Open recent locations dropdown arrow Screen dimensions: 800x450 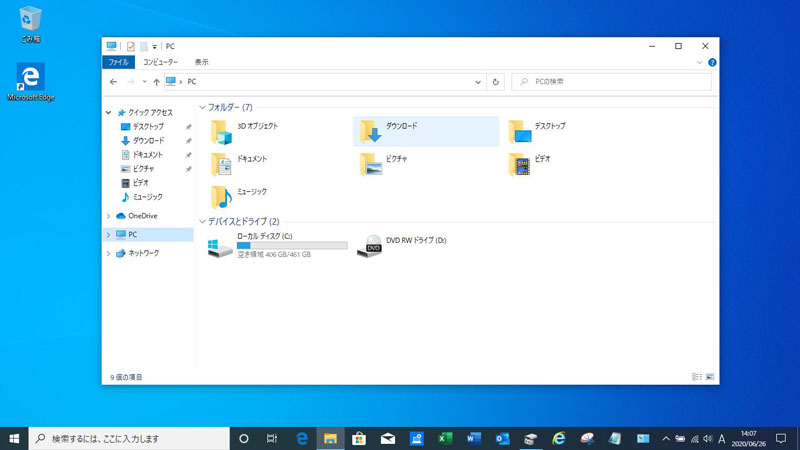pos(144,82)
